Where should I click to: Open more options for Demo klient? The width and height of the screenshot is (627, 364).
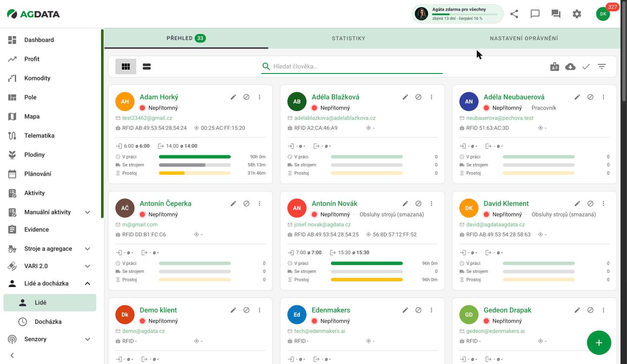[260, 310]
